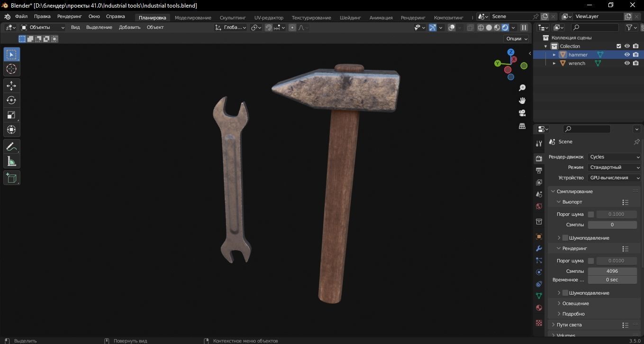Open the Output properties tab
Screen dimensions: 644x344
(539, 170)
